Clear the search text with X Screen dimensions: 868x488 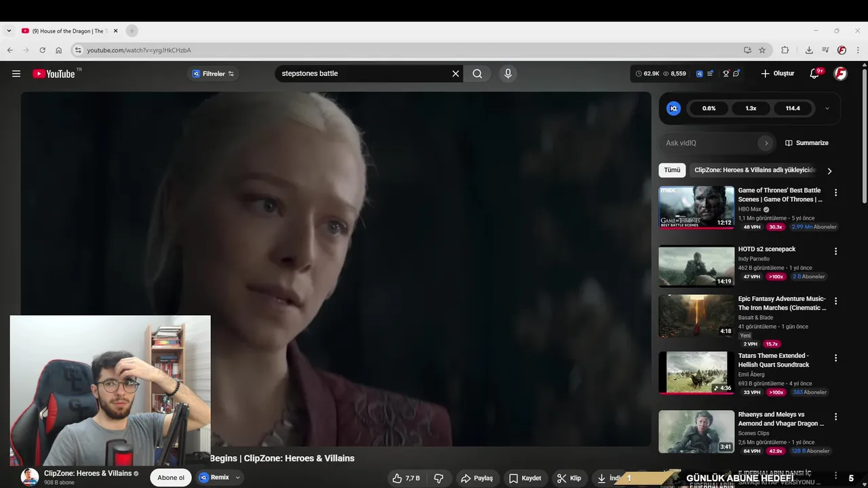pyautogui.click(x=456, y=74)
